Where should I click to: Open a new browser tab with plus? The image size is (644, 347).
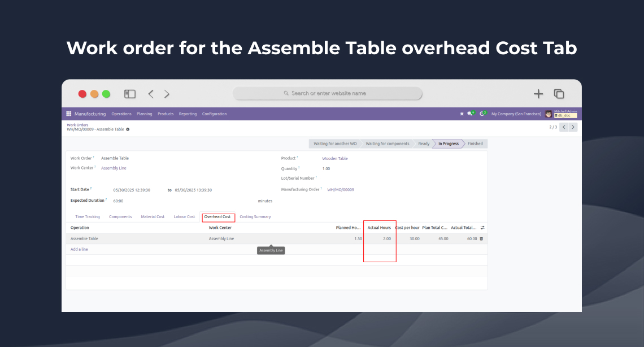(x=538, y=94)
